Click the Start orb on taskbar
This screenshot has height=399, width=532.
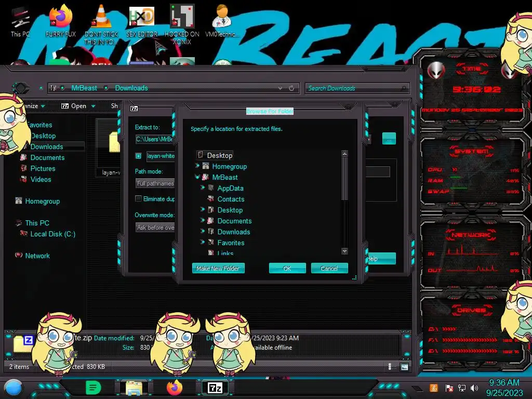click(14, 388)
